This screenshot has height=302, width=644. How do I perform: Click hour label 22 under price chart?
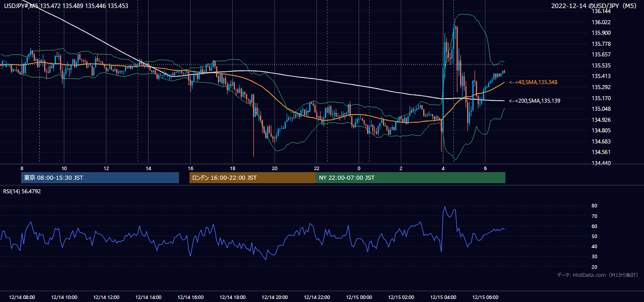click(x=316, y=168)
